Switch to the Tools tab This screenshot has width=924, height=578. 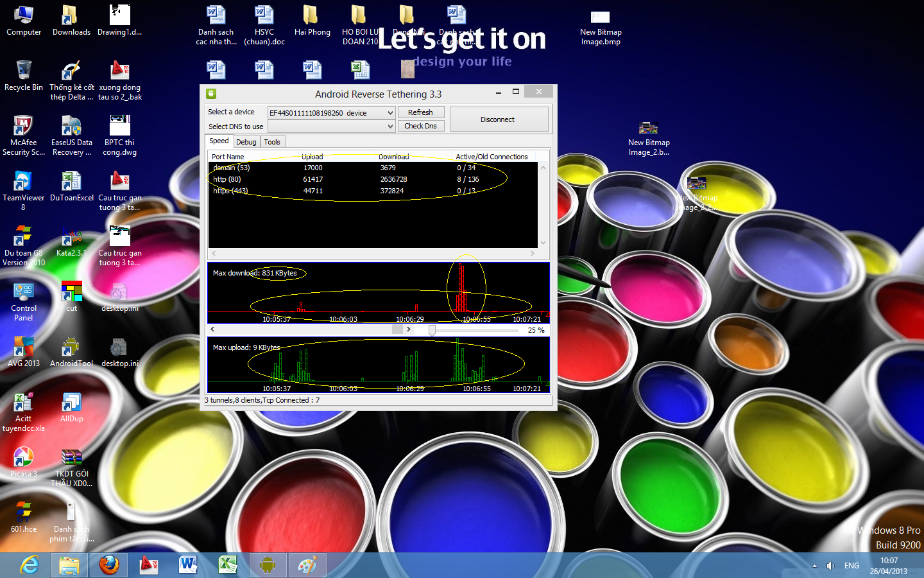point(272,142)
